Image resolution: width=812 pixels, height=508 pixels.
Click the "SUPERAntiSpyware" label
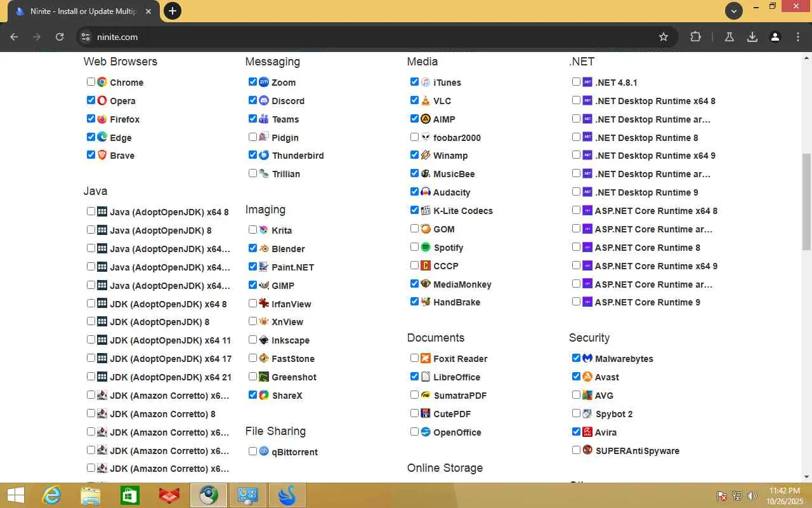tap(637, 451)
